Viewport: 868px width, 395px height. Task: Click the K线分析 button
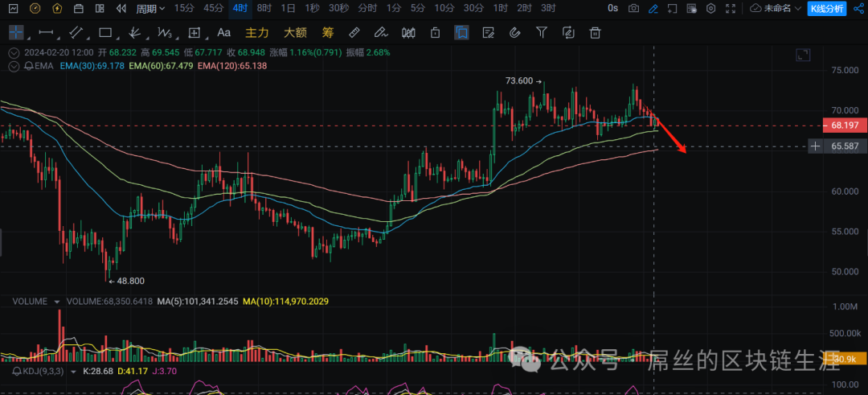coord(827,8)
